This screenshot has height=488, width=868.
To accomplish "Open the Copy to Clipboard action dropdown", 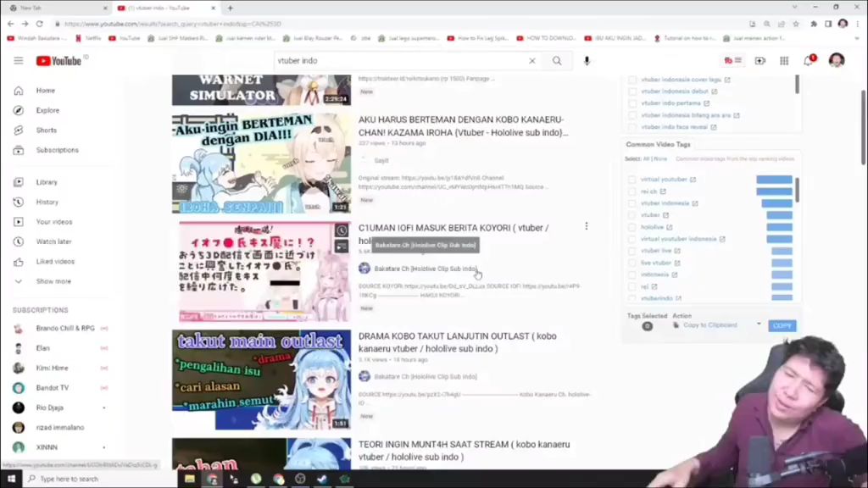I will click(x=759, y=324).
